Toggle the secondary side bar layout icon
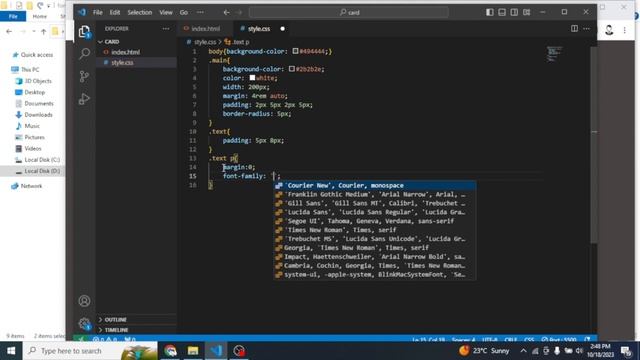Viewport: 640px width, 360px height. coord(514,12)
